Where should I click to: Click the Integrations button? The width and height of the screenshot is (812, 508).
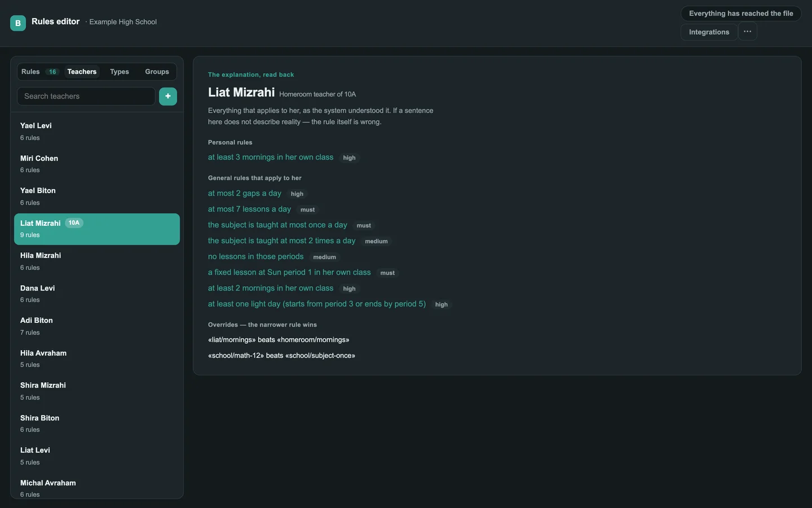(x=709, y=32)
